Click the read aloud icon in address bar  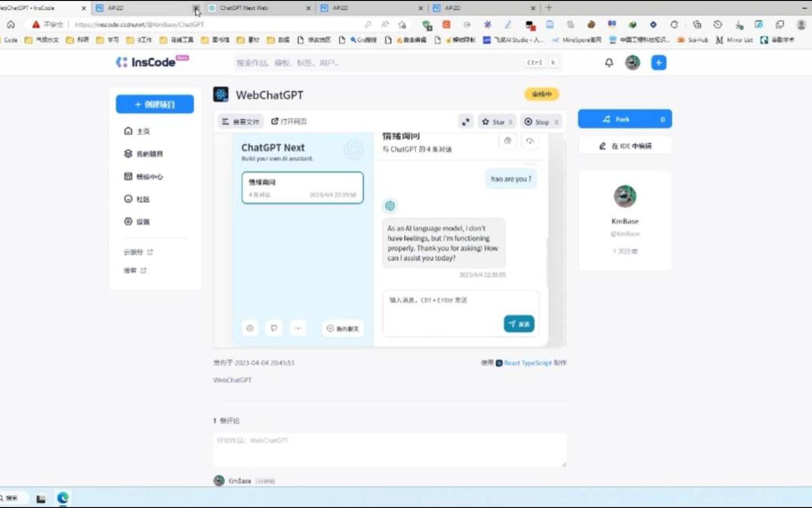pos(385,24)
